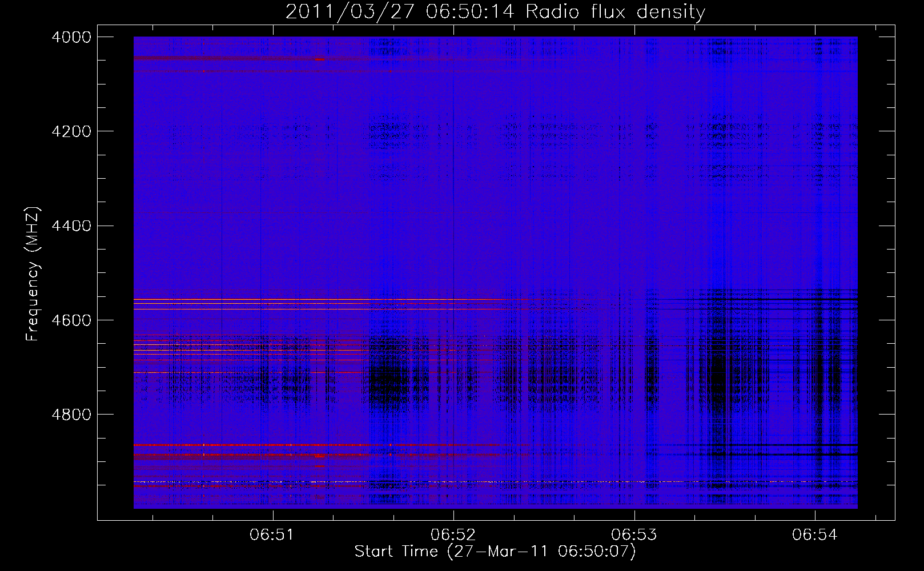
Task: Select the 4600 frequency tick label
Action: (x=71, y=320)
